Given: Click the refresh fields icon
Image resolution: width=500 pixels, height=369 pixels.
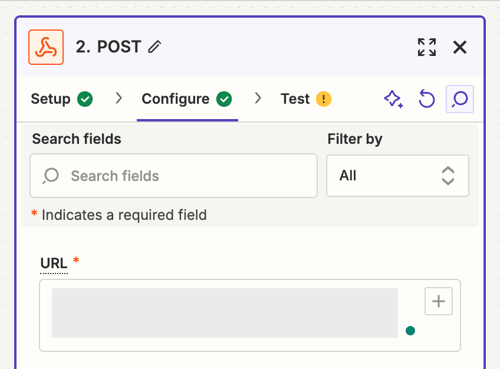Looking at the screenshot, I should 427,99.
